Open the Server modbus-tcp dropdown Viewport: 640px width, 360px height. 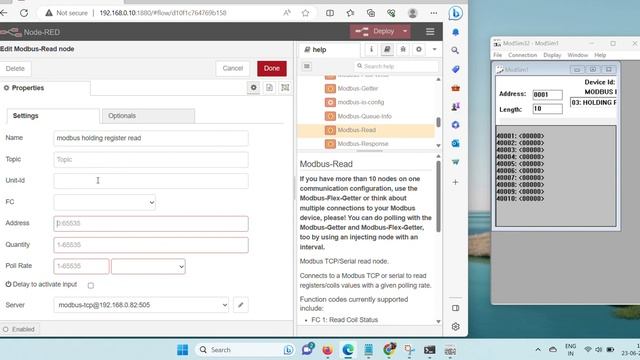click(x=141, y=305)
